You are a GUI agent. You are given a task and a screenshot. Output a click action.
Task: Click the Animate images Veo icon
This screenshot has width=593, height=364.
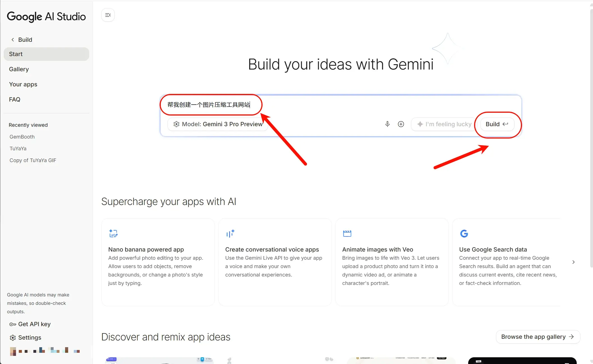point(347,233)
